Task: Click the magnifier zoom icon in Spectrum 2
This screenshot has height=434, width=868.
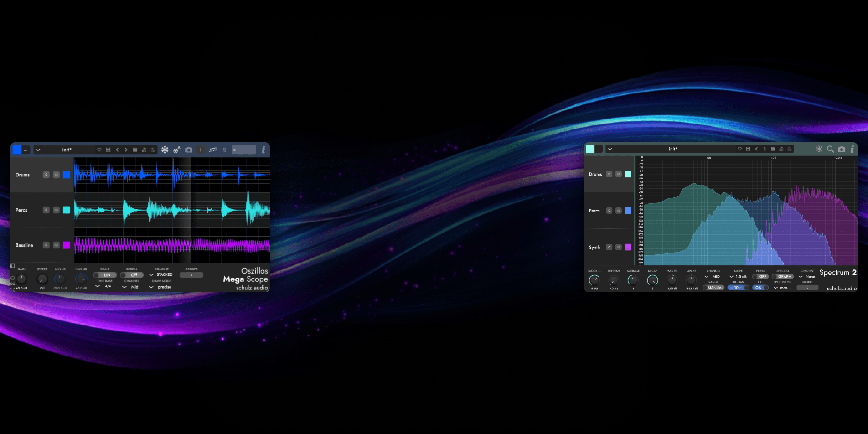Action: coord(830,149)
